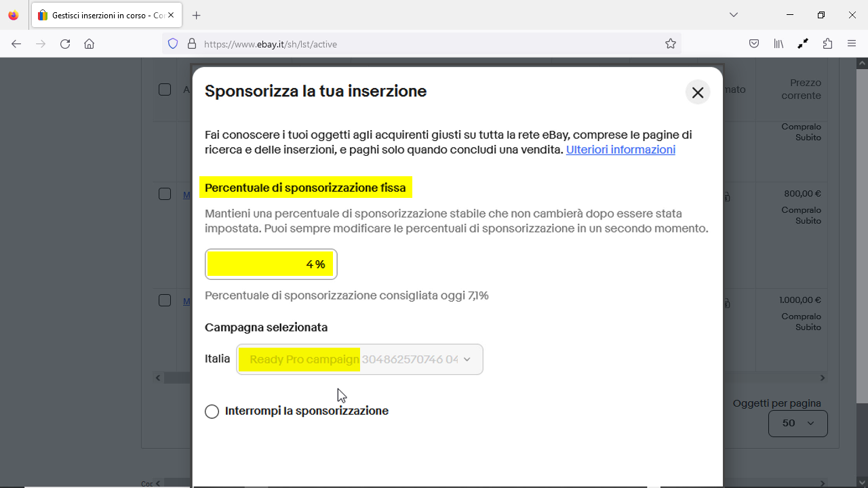This screenshot has width=868, height=488.
Task: Open the Firefox library icon
Action: [778, 44]
